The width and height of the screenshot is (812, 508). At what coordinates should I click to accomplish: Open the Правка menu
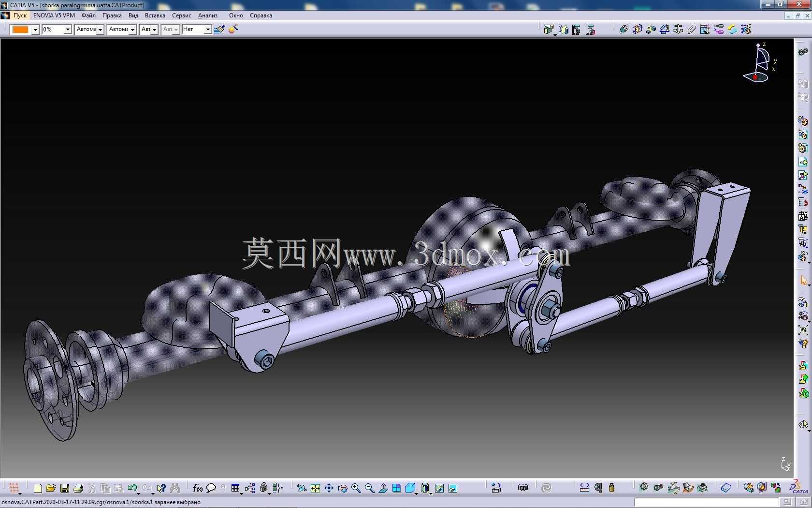[x=112, y=15]
